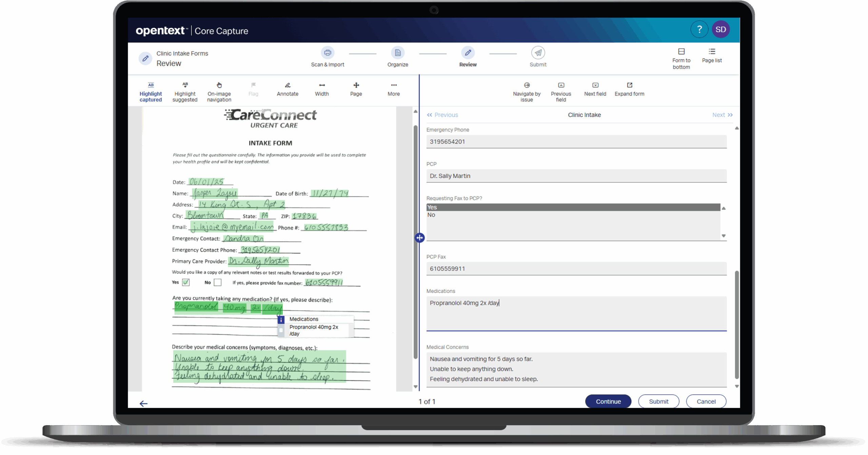868x455 pixels.
Task: Toggle Highlight suggested tool
Action: coord(185,92)
